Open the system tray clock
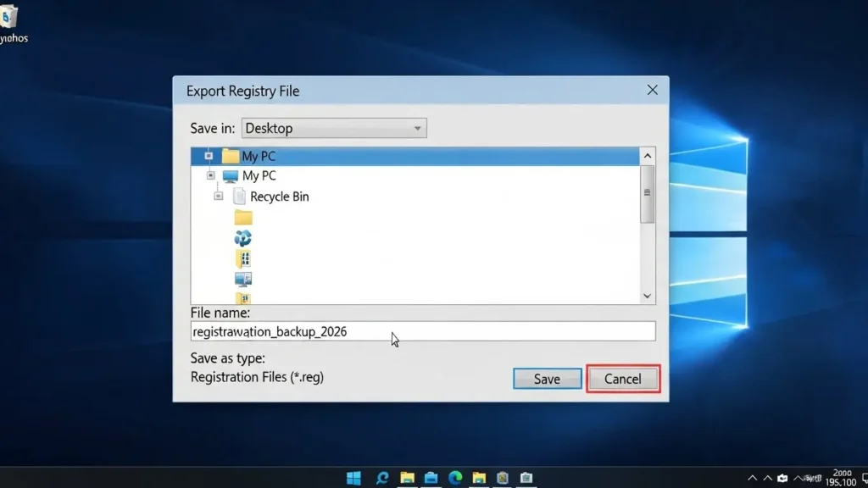The width and height of the screenshot is (868, 488). [842, 478]
